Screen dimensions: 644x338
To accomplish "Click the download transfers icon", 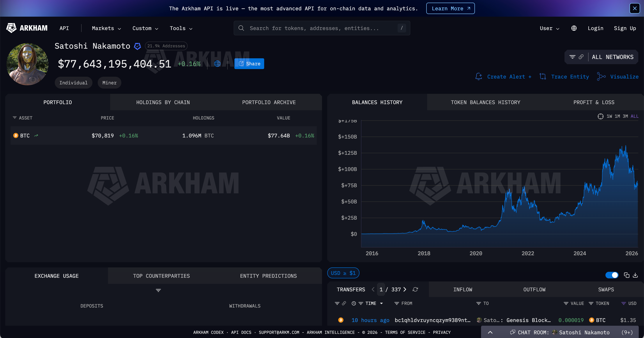I will pos(635,275).
